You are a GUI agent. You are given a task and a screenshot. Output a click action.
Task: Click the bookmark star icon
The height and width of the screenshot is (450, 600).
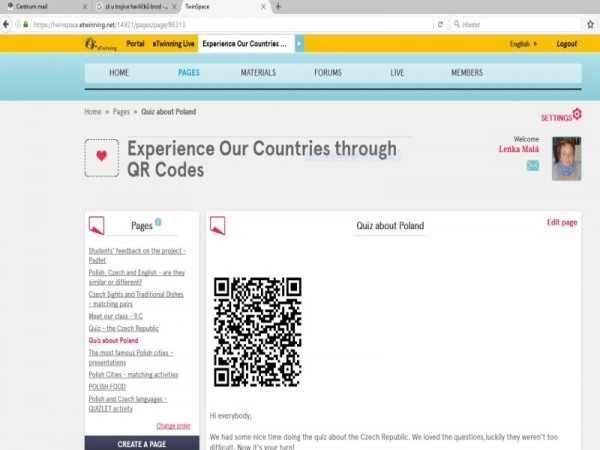tap(590, 24)
